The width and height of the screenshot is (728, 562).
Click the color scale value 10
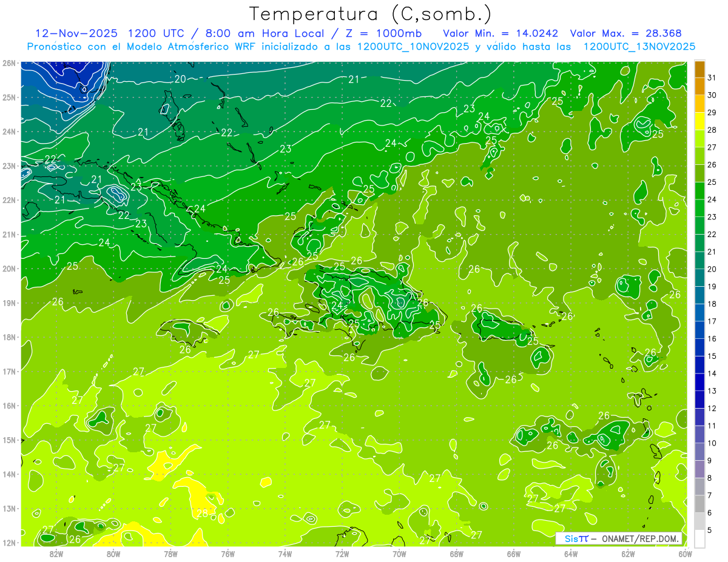coord(712,443)
